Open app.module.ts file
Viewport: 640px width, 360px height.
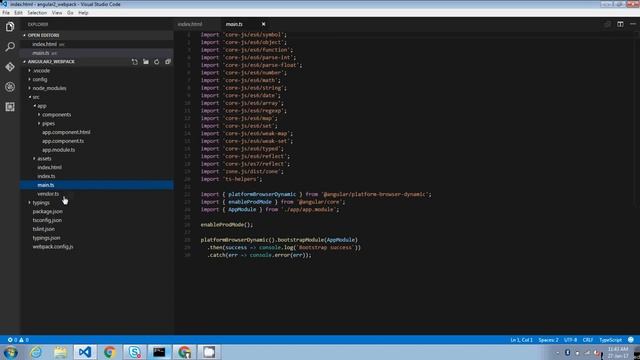pyautogui.click(x=58, y=150)
